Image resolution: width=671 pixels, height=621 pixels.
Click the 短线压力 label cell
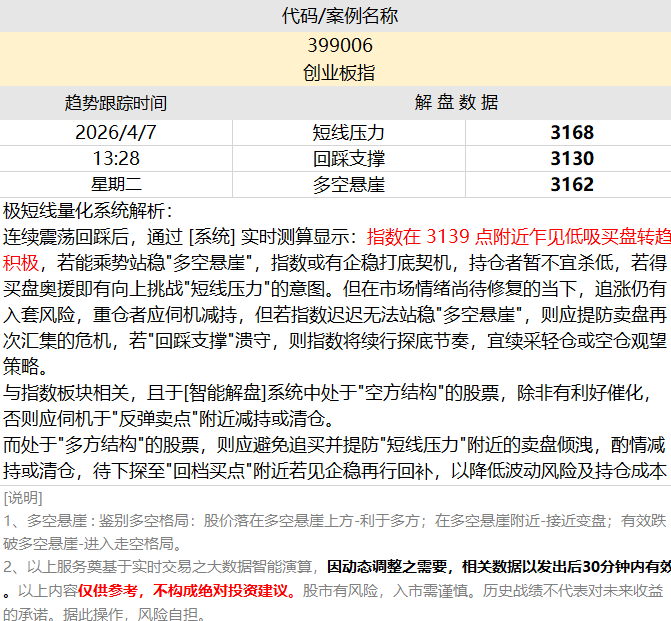click(x=348, y=132)
